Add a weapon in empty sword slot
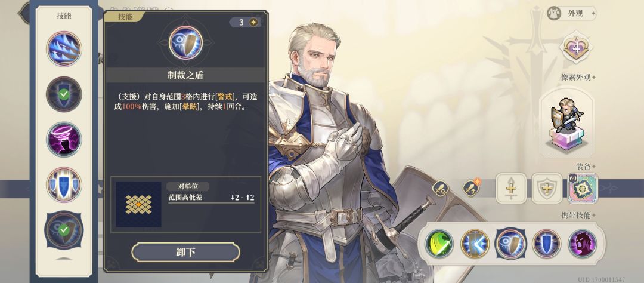This screenshot has width=644, height=283. 511,188
